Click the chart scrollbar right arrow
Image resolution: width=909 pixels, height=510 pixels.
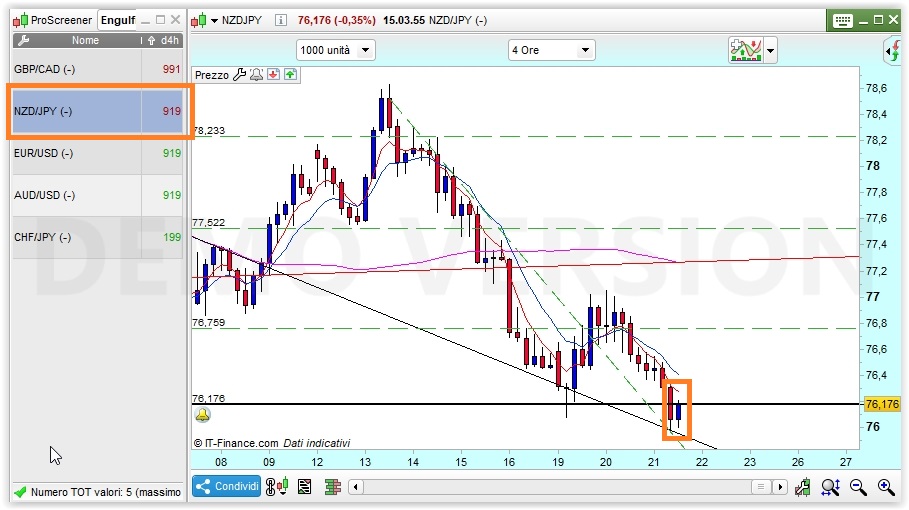click(780, 487)
